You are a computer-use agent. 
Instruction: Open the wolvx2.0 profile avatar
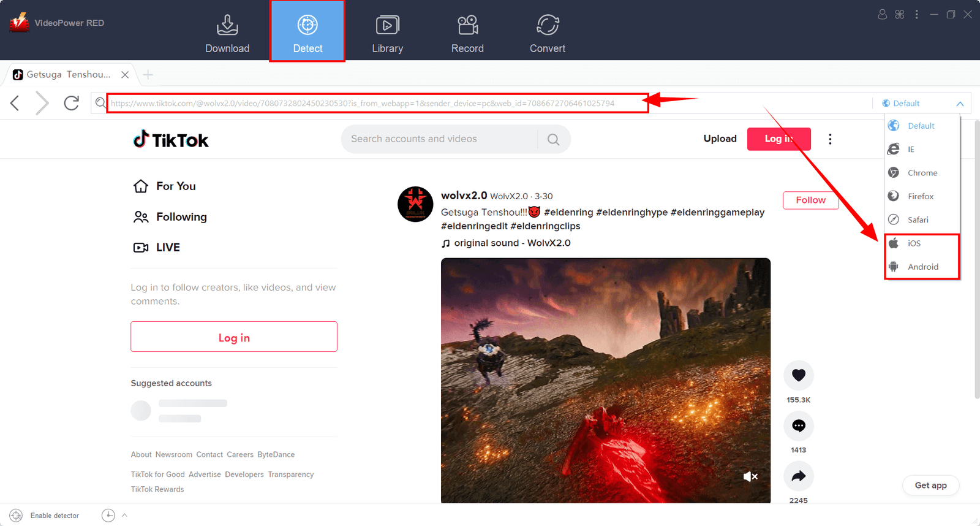(415, 204)
